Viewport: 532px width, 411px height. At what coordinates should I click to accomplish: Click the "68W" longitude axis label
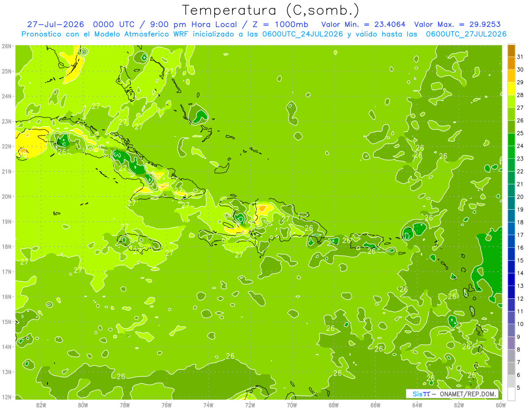pos(334,405)
